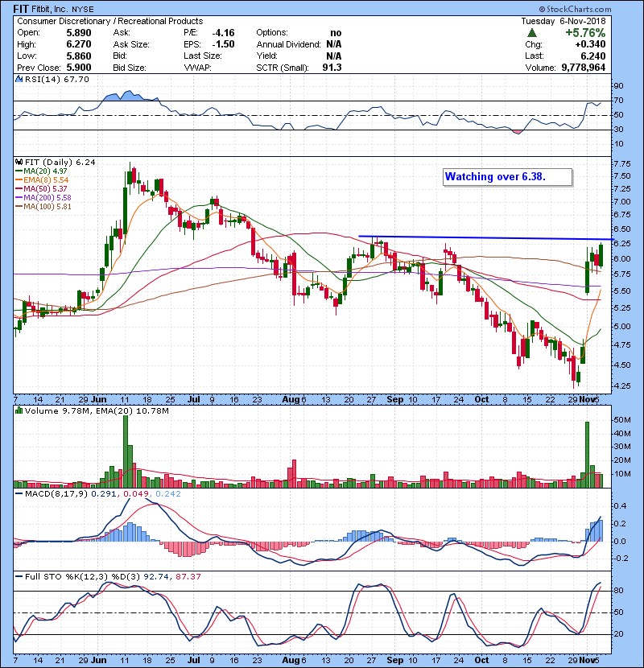
Task: Click the Oct label below the price chart
Action: [481, 400]
